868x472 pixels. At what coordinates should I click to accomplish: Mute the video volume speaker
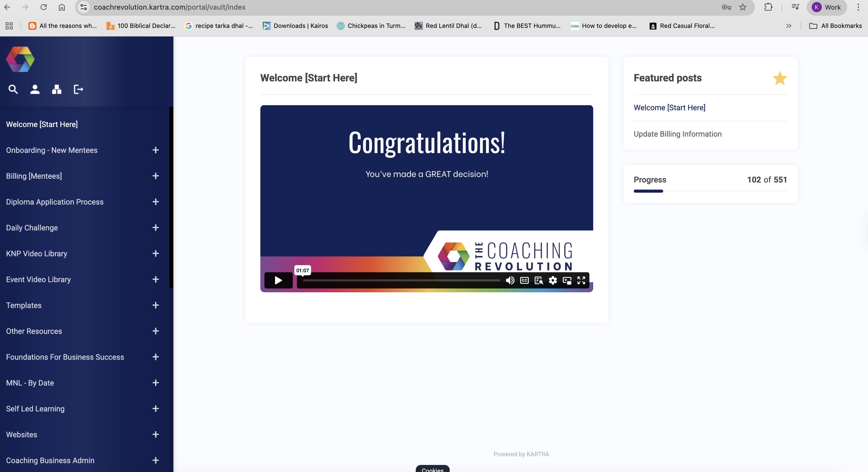(510, 280)
